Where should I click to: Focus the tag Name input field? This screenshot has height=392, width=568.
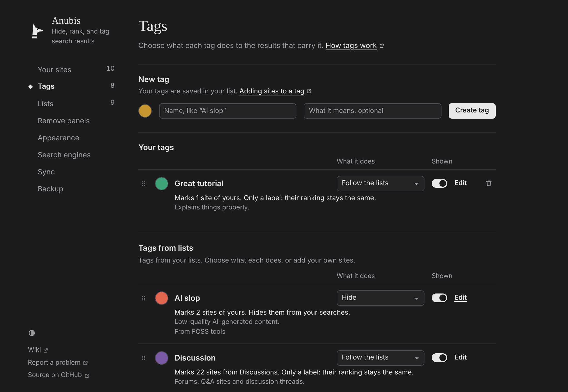(x=228, y=111)
